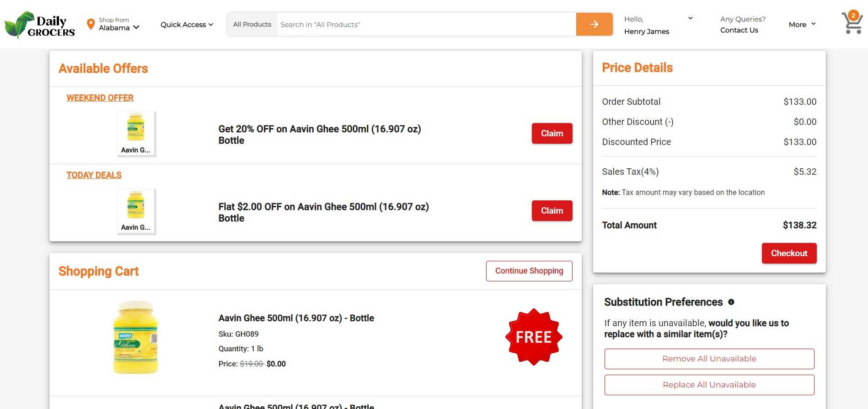Claim the 20% OFF weekend offer
The width and height of the screenshot is (868, 409).
(x=552, y=134)
